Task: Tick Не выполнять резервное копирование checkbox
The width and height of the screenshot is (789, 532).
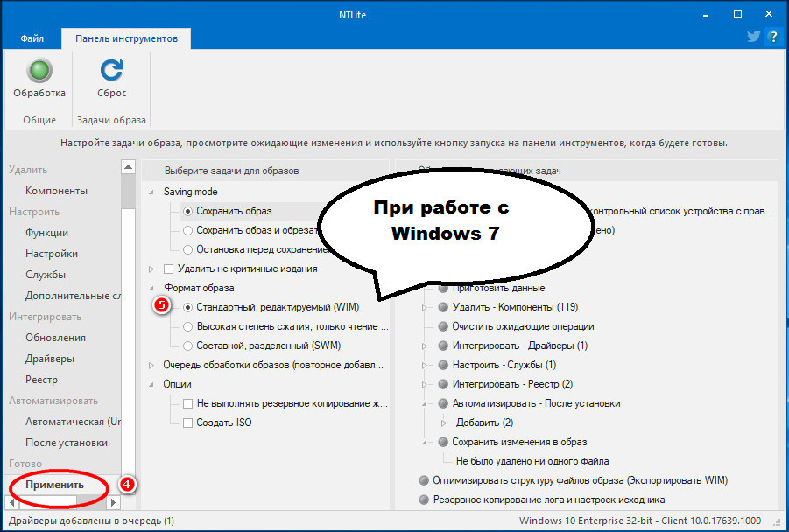Action: pos(187,403)
